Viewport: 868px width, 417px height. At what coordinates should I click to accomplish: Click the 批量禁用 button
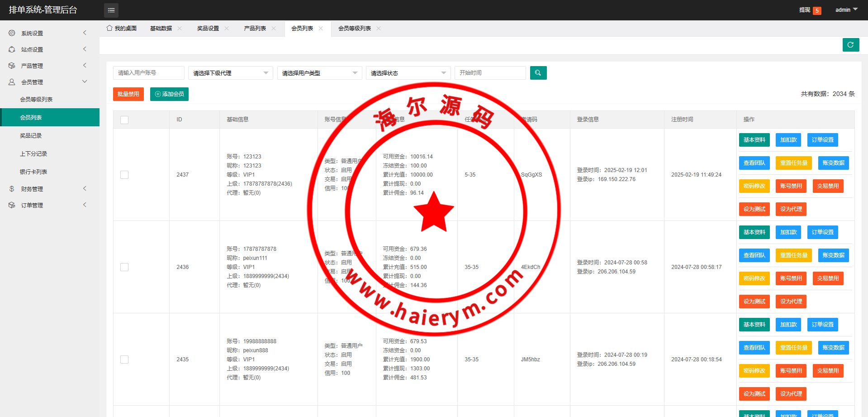(128, 94)
